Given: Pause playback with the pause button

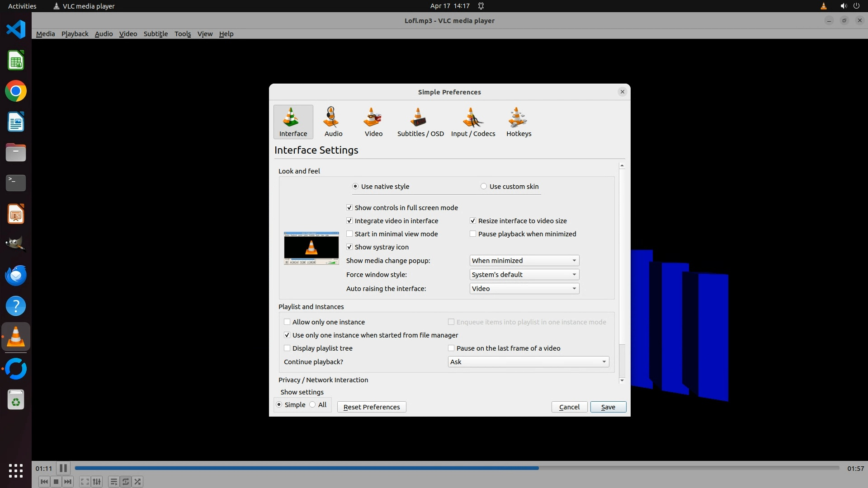Looking at the screenshot, I should click(x=63, y=468).
